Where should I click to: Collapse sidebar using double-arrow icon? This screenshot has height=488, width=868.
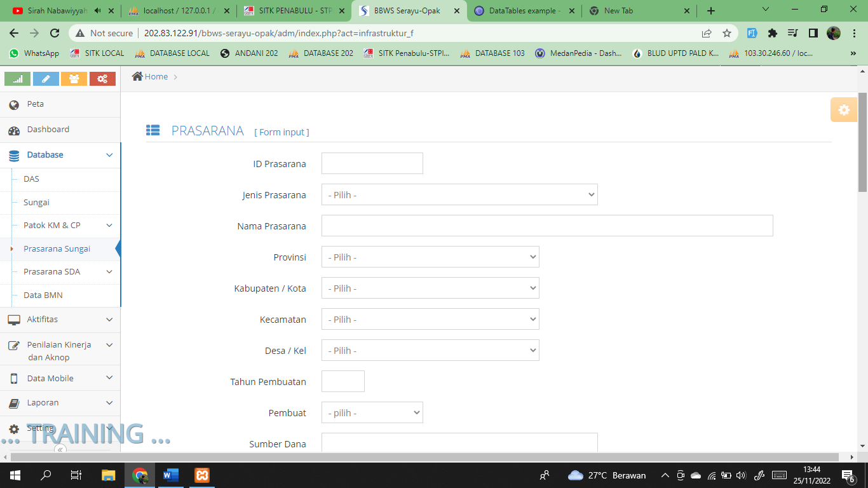[60, 449]
